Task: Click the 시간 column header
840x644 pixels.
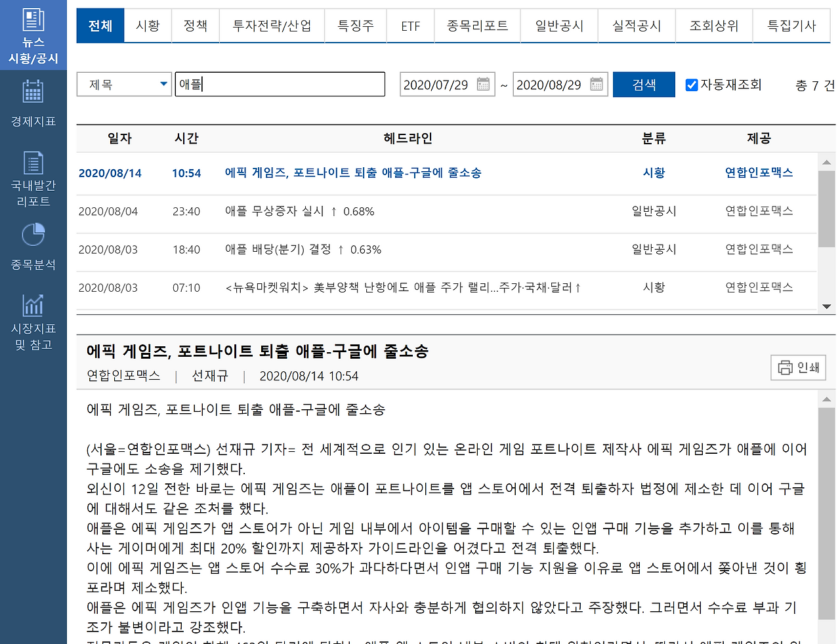Action: [186, 138]
